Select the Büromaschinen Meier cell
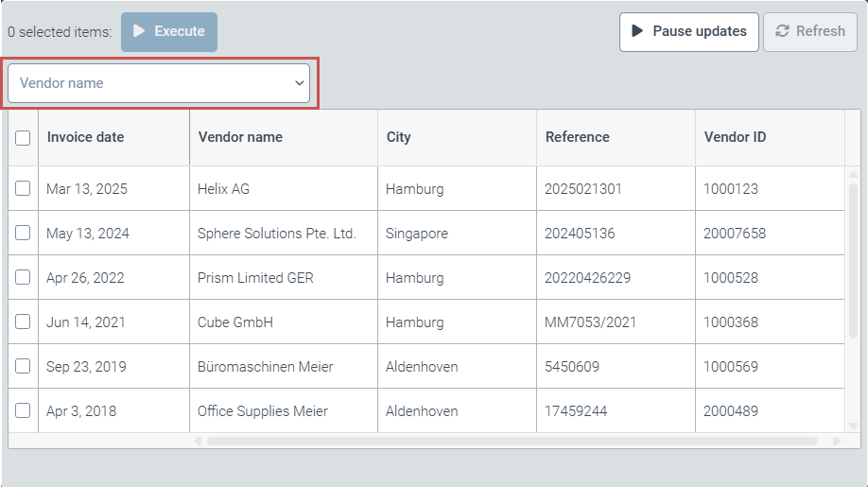This screenshot has width=868, height=487. 284,366
